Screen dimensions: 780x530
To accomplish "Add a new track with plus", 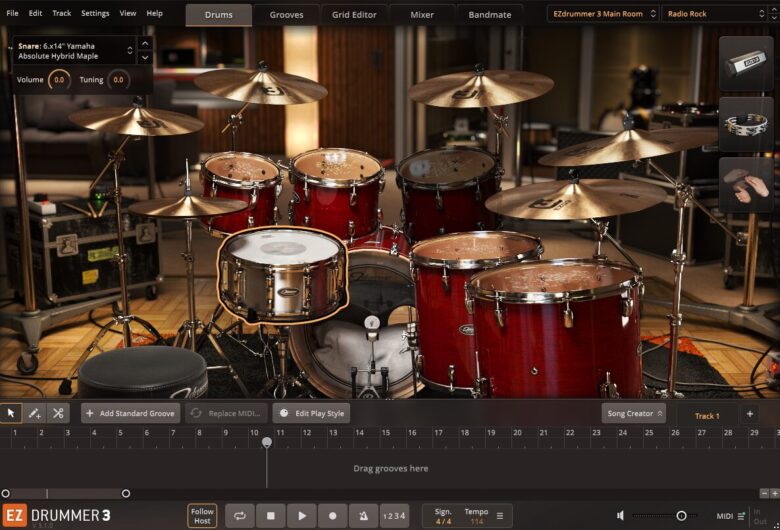I will coord(750,414).
